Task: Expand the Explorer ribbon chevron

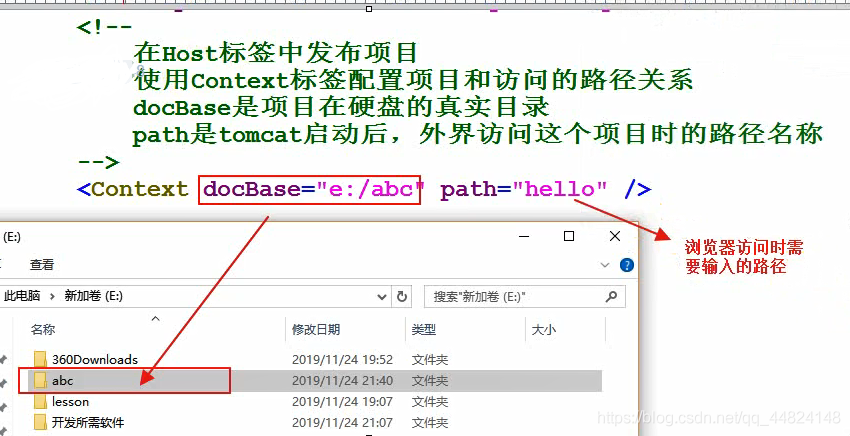Action: click(x=605, y=265)
